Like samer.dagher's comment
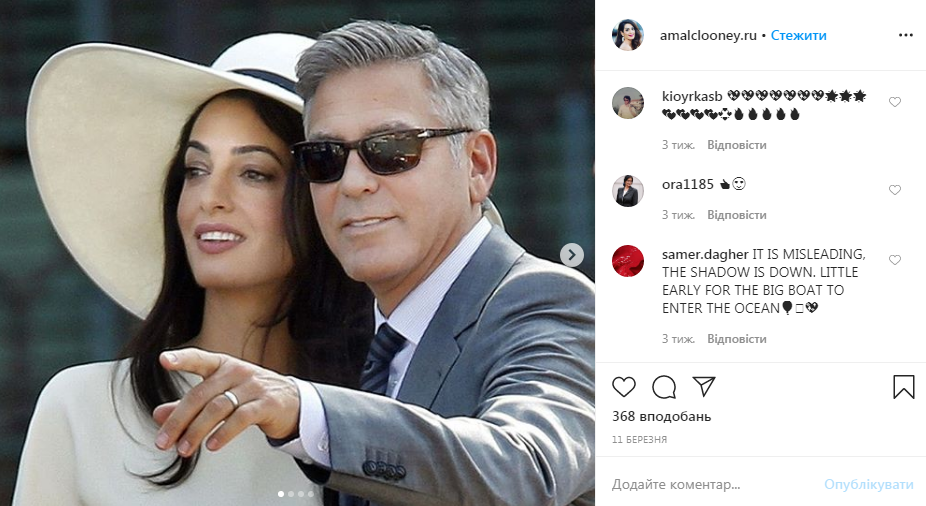The image size is (926, 506). tap(895, 260)
